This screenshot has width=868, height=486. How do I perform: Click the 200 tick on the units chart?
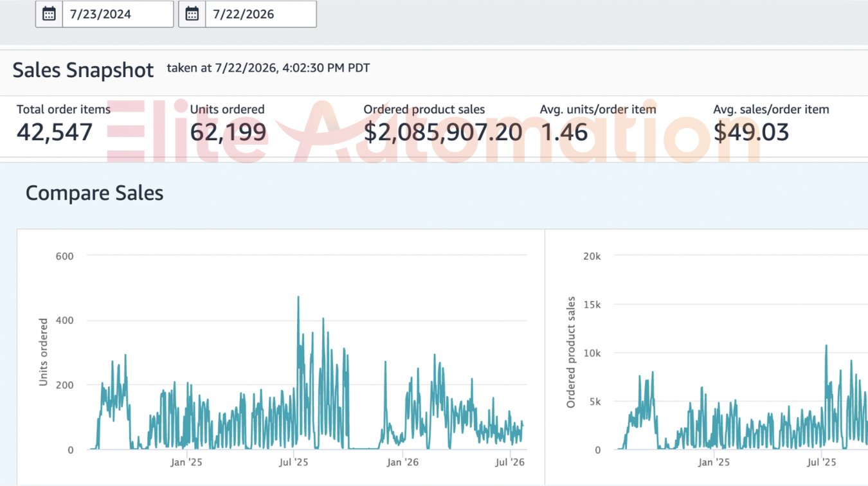pos(65,385)
